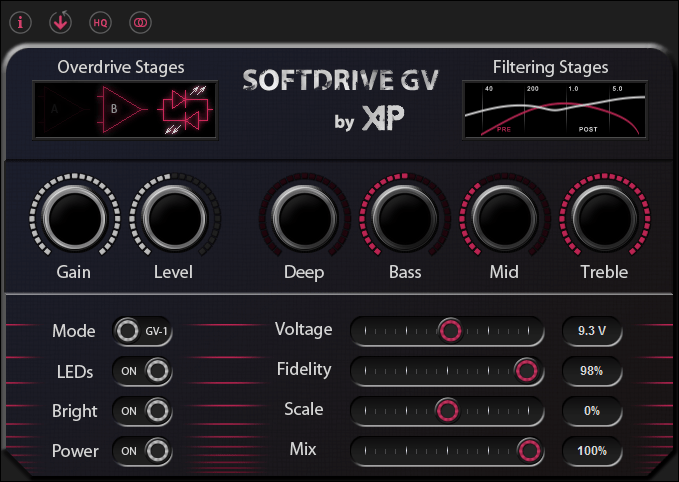Click the download arrow icon
Viewport: 679px width, 482px height.
pos(60,21)
